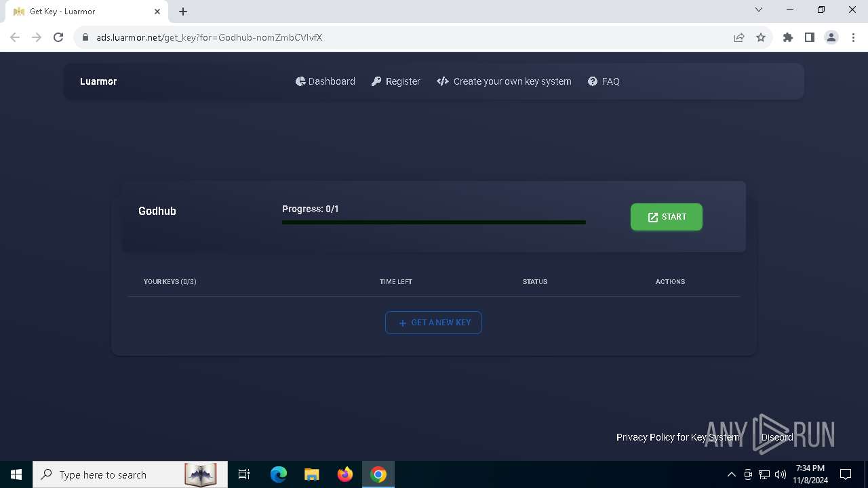Close the Get Key - Luarmor tab

pyautogui.click(x=157, y=12)
